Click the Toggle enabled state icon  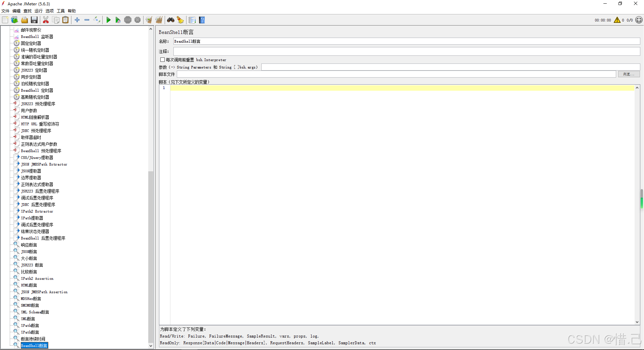tap(97, 20)
